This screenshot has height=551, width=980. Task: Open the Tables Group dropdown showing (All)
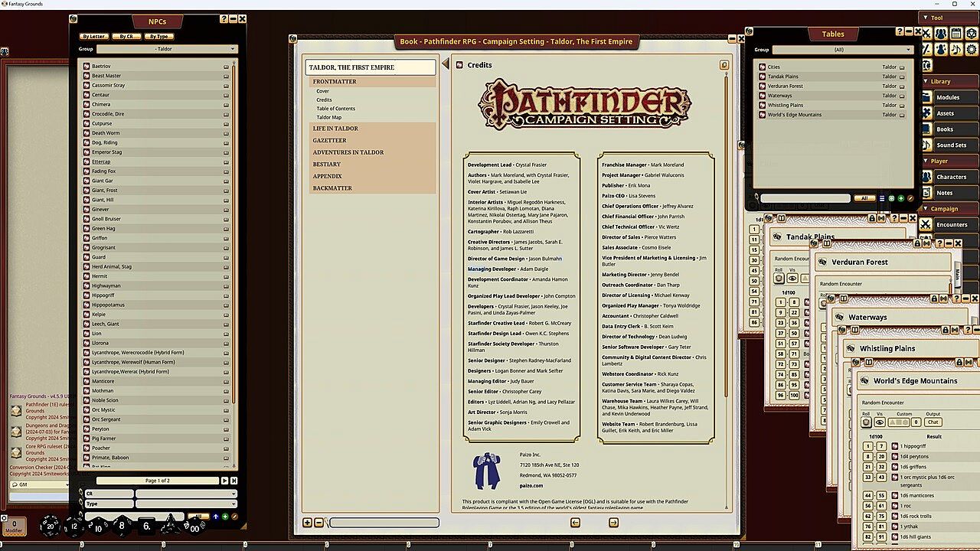[x=838, y=50]
